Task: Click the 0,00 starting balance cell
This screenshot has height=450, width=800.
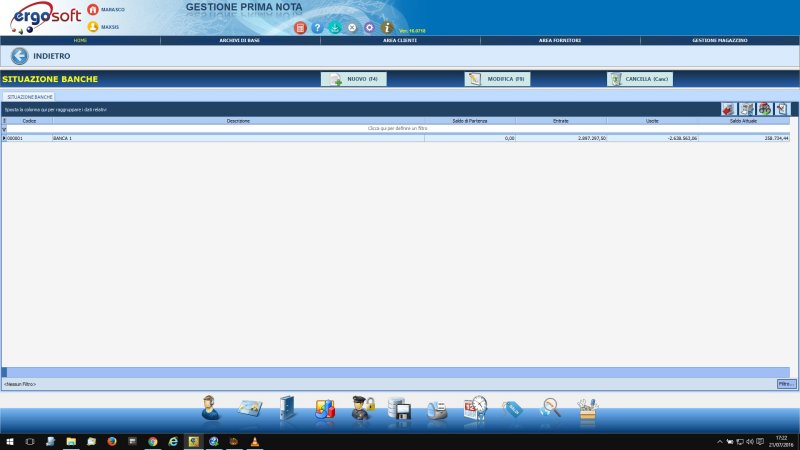Action: pyautogui.click(x=470, y=138)
